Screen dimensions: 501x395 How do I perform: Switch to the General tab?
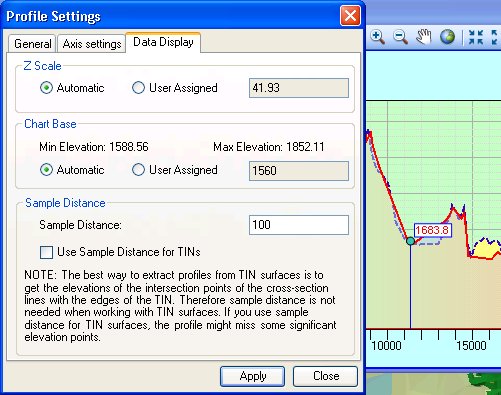pyautogui.click(x=32, y=44)
